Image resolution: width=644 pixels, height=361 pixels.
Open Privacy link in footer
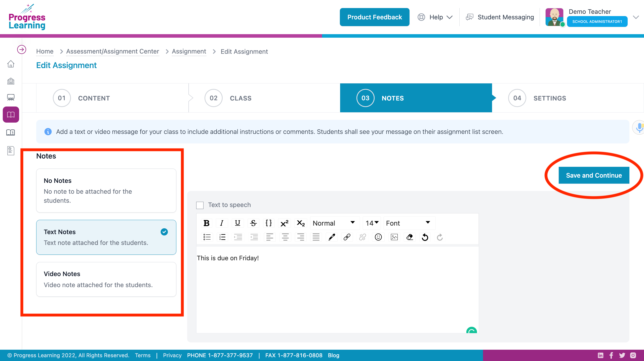(172, 355)
